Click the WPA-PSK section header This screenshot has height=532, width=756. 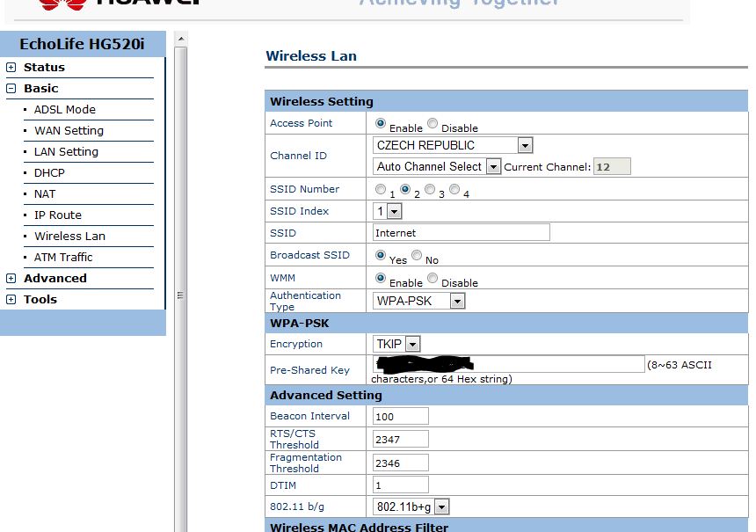point(506,323)
